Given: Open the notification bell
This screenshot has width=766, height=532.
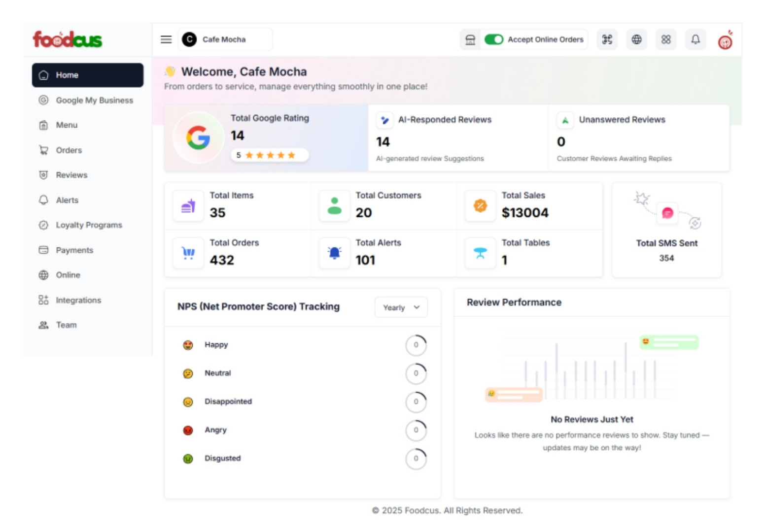Looking at the screenshot, I should (x=696, y=39).
